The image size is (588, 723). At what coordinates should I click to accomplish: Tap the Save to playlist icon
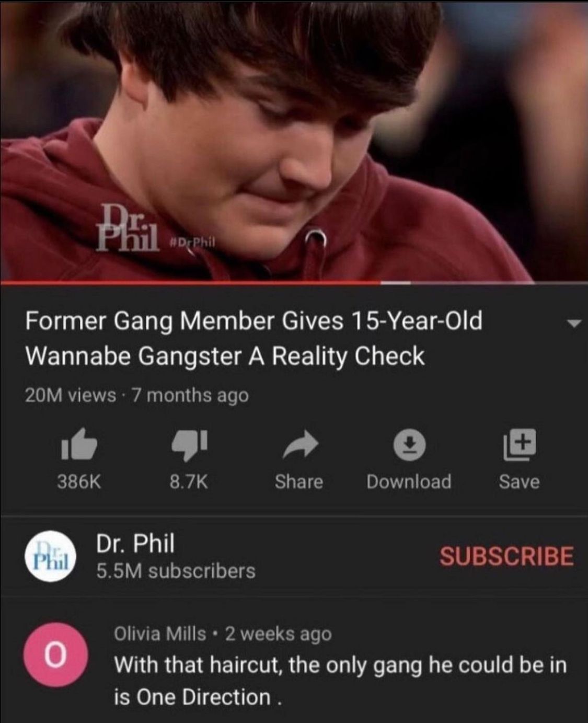(x=519, y=445)
